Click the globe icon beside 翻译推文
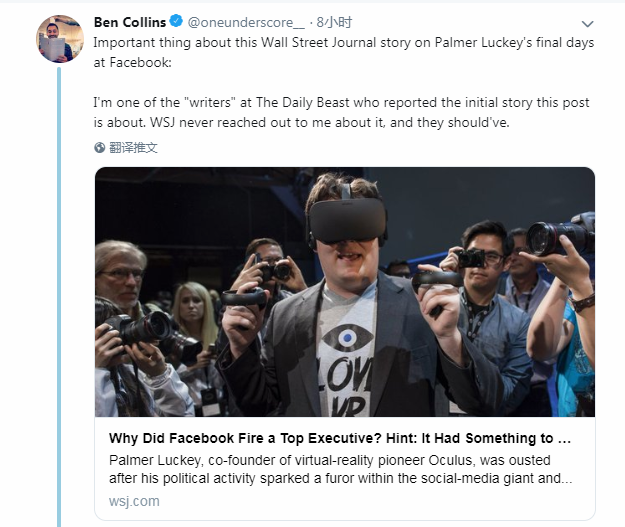625x527 pixels. click(100, 147)
